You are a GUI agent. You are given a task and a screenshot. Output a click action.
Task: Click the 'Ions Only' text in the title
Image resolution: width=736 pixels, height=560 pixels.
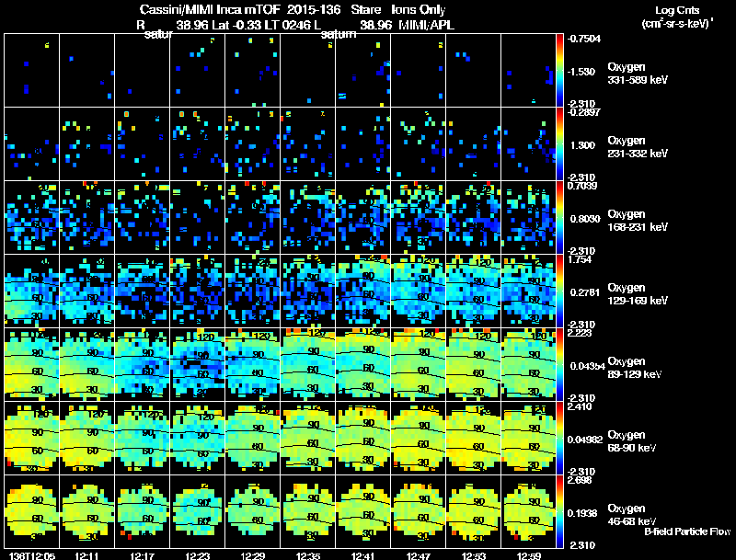419,10
